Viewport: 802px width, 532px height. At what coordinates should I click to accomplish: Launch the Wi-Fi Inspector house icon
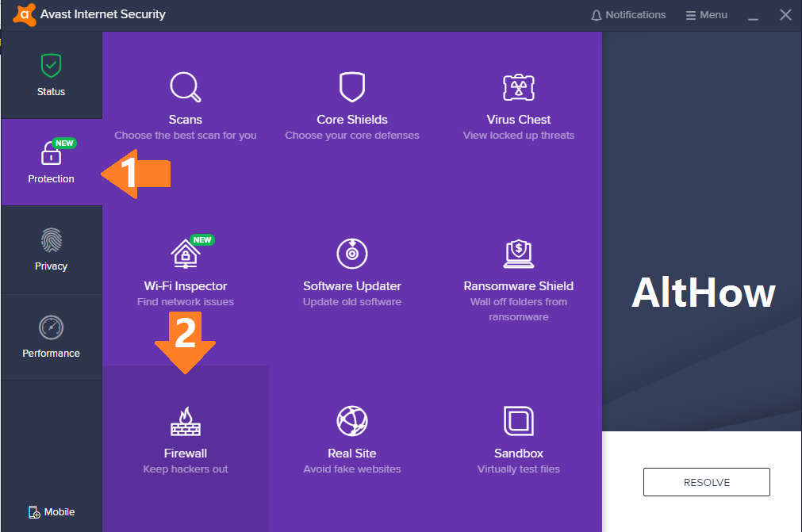pyautogui.click(x=185, y=254)
